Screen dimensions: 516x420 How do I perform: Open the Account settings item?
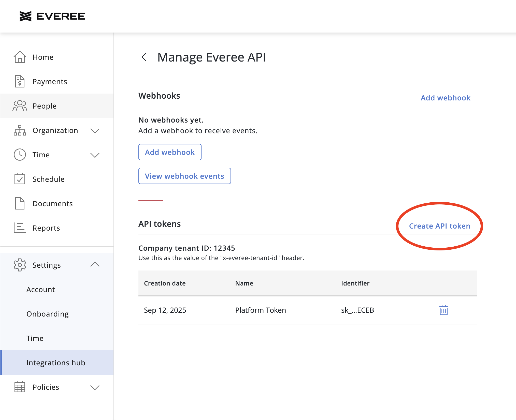pos(41,290)
